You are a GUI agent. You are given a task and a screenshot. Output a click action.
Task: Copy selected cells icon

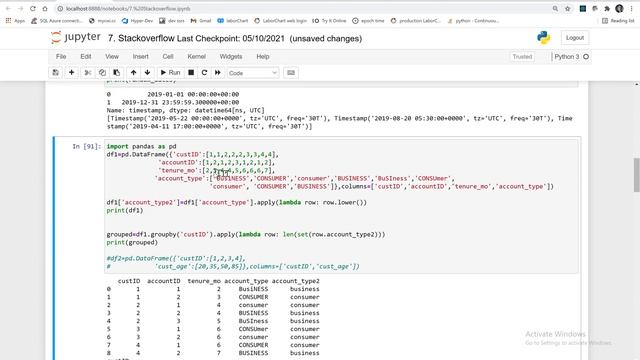click(102, 73)
